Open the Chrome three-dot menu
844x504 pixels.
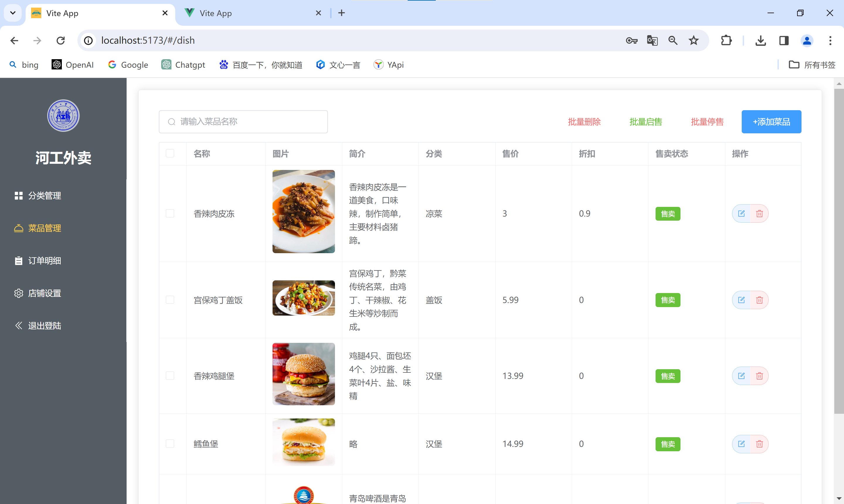pyautogui.click(x=830, y=40)
